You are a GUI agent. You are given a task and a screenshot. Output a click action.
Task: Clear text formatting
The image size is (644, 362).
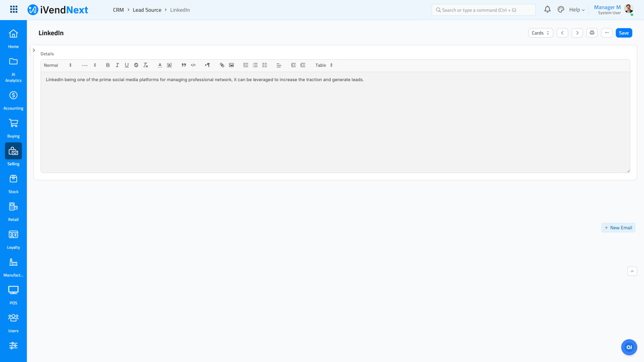pyautogui.click(x=145, y=65)
